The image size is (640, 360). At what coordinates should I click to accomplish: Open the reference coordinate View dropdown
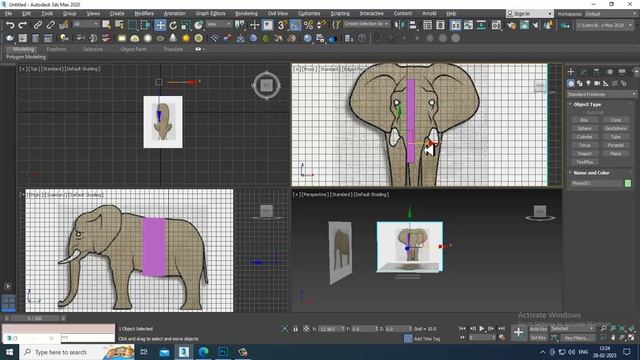pos(219,24)
